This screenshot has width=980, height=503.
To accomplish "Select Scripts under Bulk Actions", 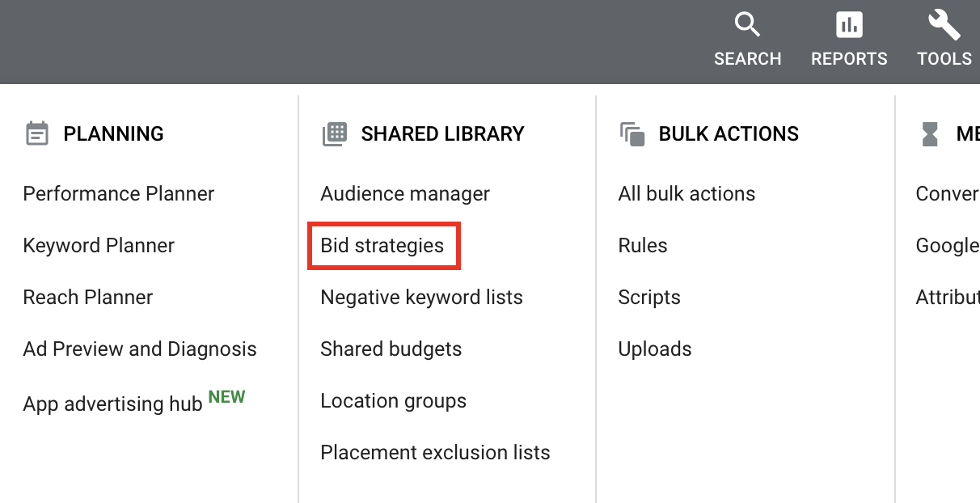I will (649, 298).
